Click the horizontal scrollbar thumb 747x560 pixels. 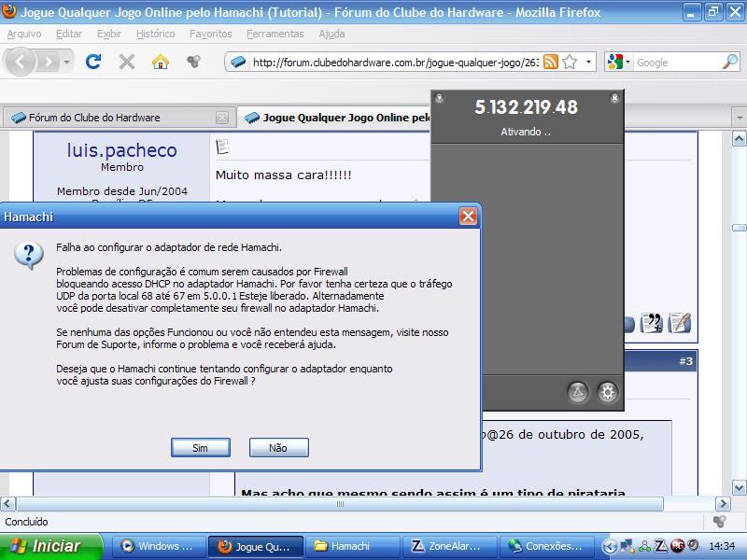(x=340, y=503)
